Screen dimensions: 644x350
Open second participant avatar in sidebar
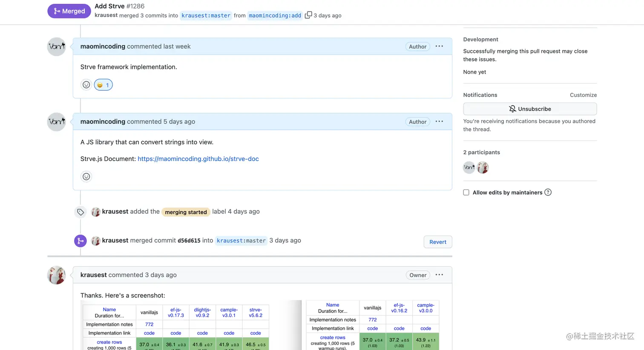point(483,168)
